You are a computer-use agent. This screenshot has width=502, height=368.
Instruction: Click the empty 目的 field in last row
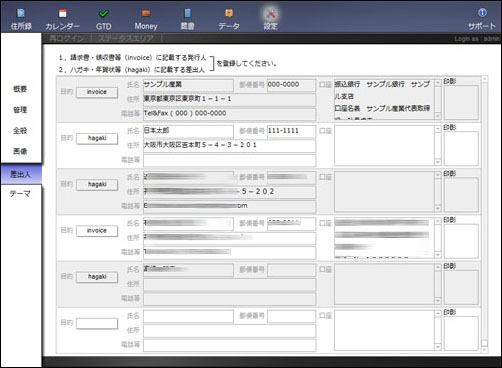pyautogui.click(x=97, y=323)
